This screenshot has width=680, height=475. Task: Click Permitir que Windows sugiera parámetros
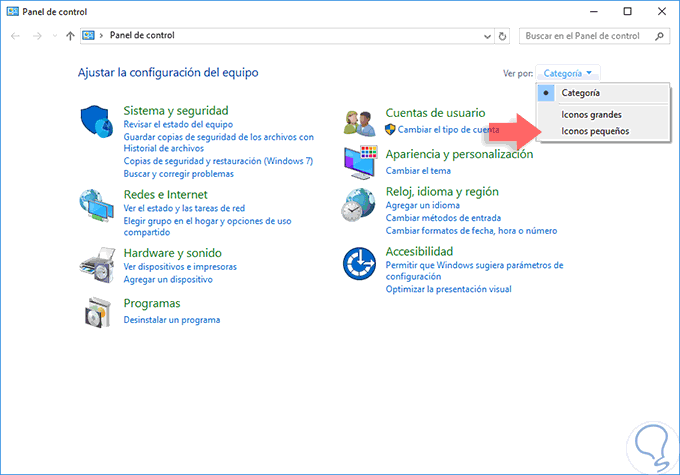(x=474, y=271)
